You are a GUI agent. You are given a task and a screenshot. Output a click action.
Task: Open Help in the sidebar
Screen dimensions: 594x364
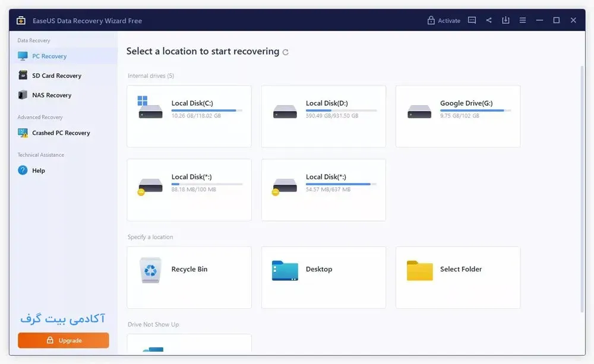click(64, 170)
